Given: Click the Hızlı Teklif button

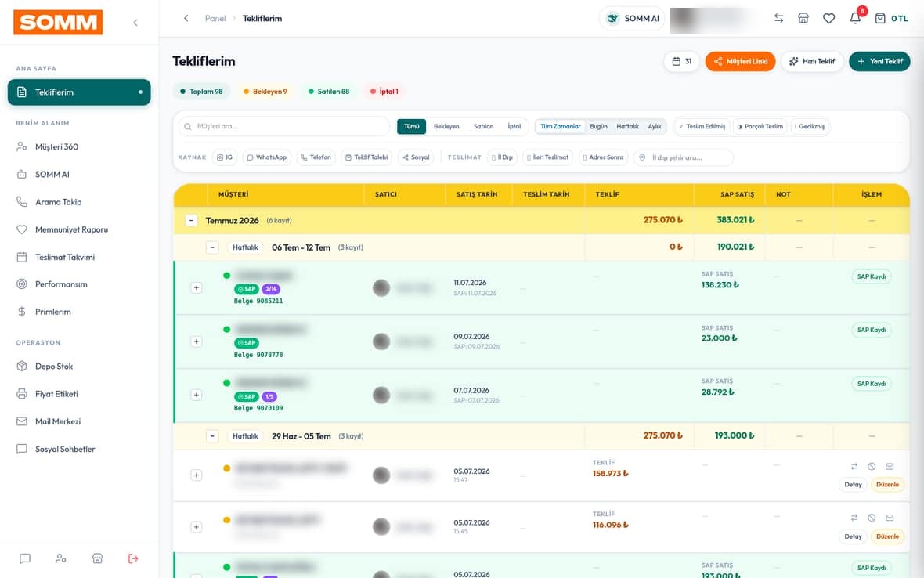Looking at the screenshot, I should point(812,61).
